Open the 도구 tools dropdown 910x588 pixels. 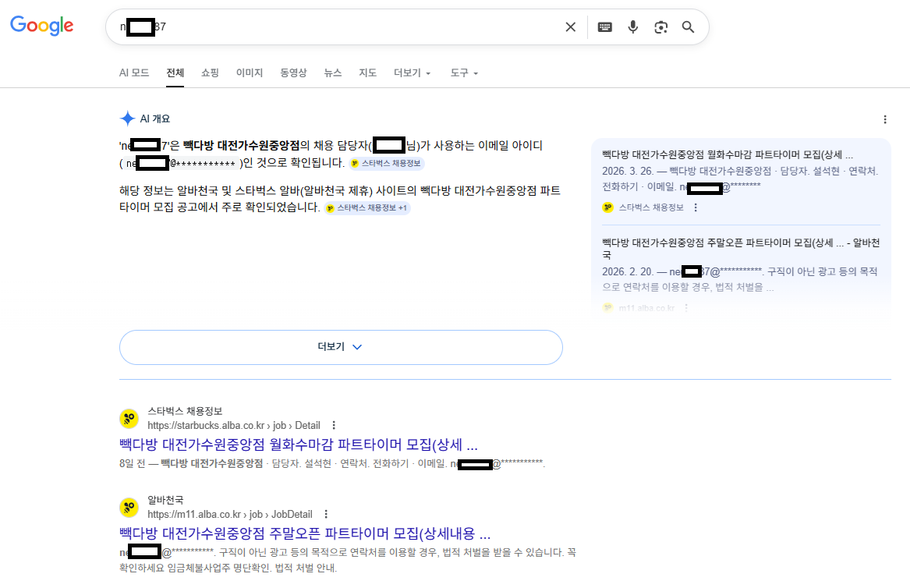click(x=463, y=73)
